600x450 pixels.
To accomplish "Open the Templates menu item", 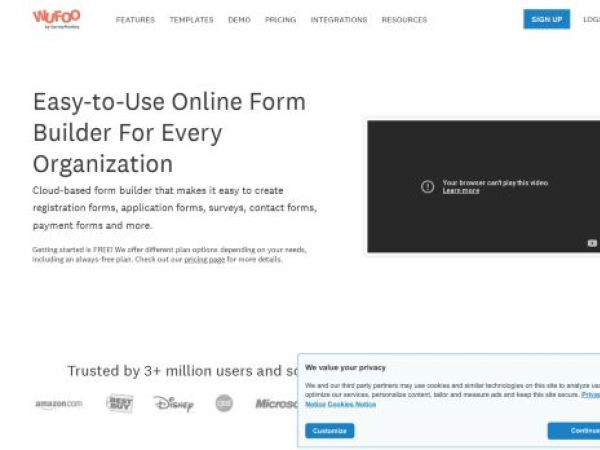I will click(x=191, y=20).
